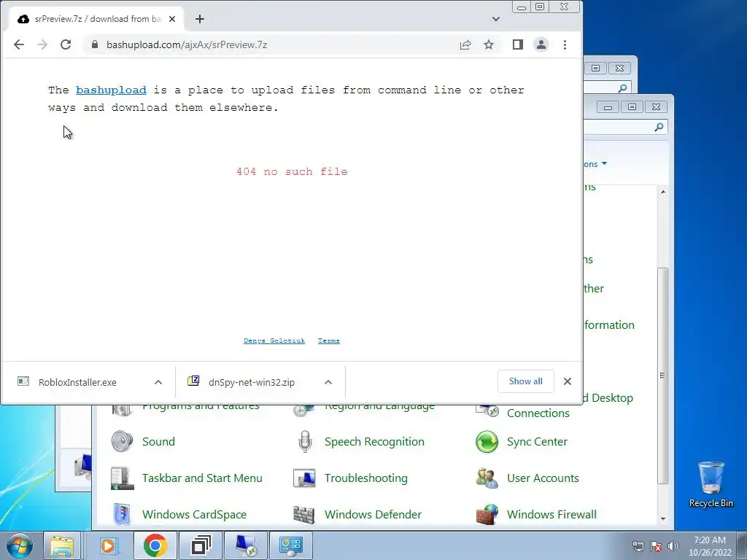Open the Chrome side panel icon
The image size is (747, 560).
(518, 44)
